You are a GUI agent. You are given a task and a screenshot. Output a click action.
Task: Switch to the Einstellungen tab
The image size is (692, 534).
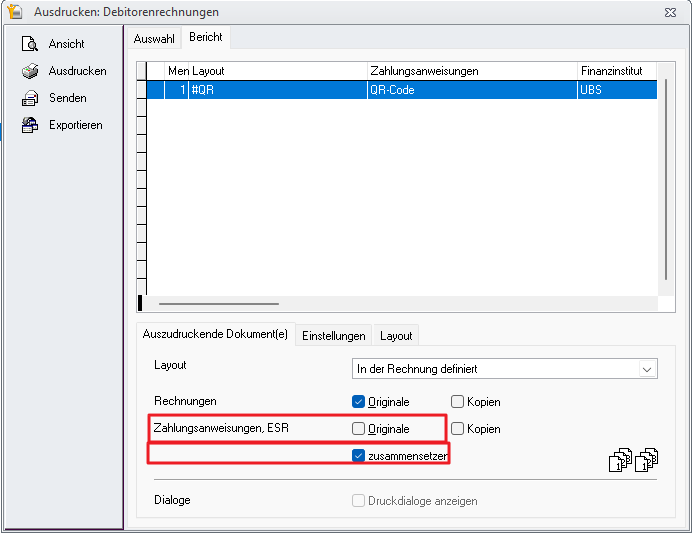pyautogui.click(x=334, y=336)
